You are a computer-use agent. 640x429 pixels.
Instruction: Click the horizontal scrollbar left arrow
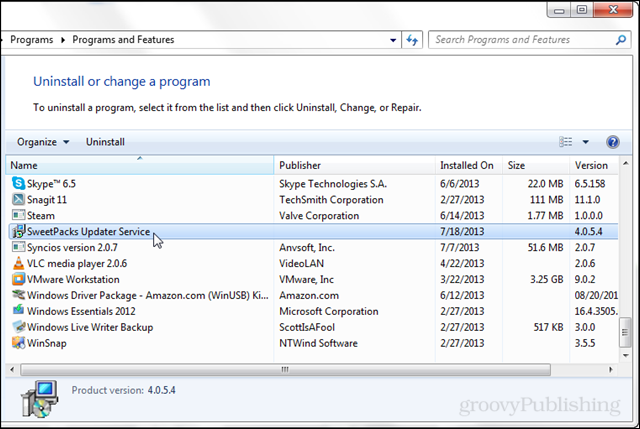12,370
